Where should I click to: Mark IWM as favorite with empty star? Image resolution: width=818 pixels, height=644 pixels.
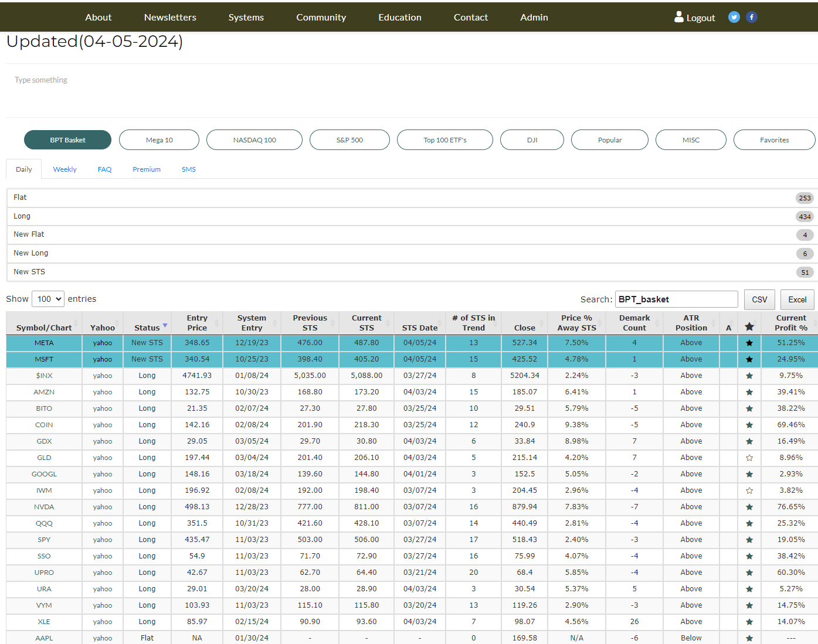coord(749,490)
